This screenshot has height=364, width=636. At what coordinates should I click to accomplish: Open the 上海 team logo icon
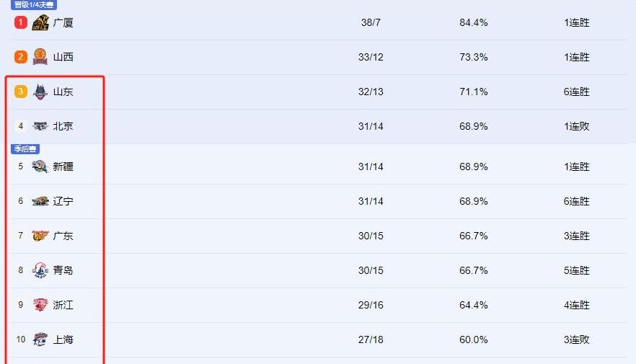(40, 339)
